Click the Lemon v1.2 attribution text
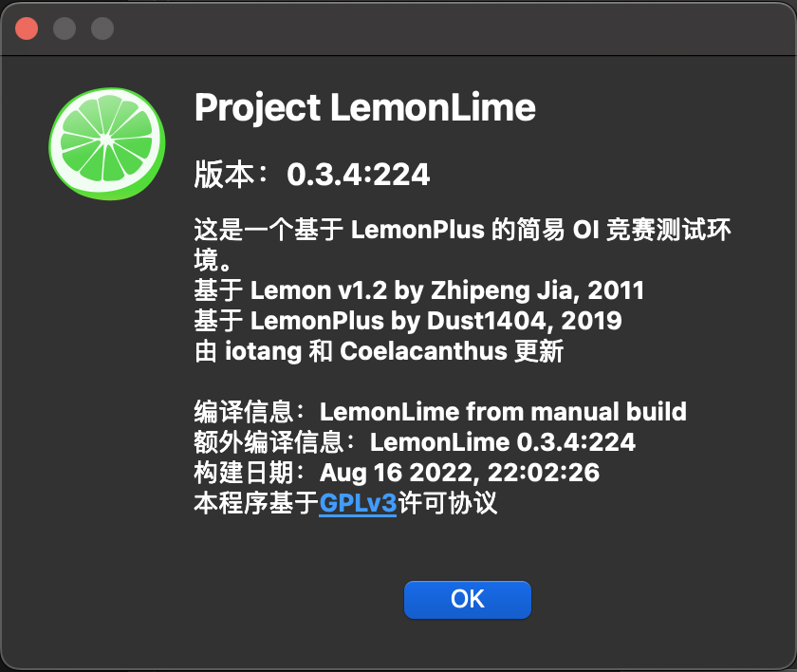The height and width of the screenshot is (672, 797). tap(417, 289)
